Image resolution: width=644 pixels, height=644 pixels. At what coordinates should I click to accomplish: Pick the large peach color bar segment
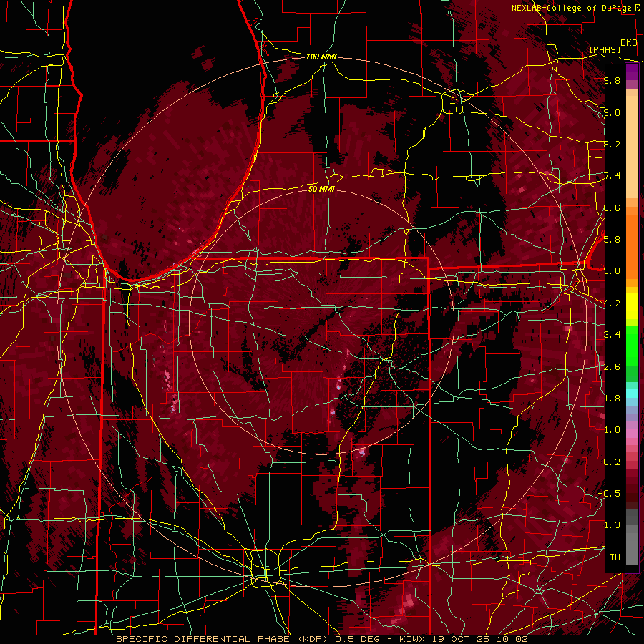coord(632,148)
